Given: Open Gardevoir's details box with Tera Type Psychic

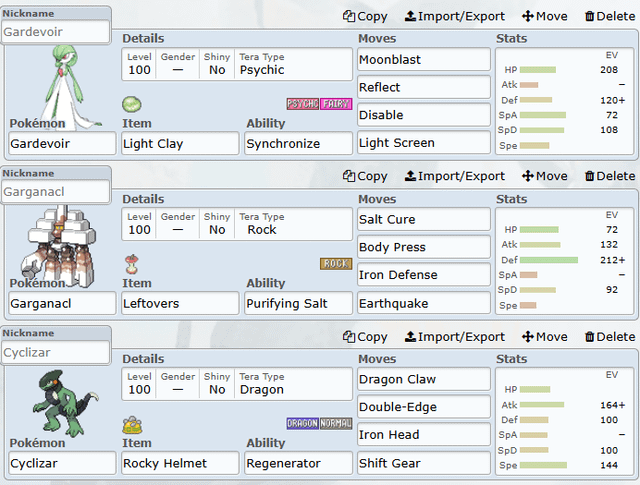Looking at the screenshot, I should pos(237,64).
